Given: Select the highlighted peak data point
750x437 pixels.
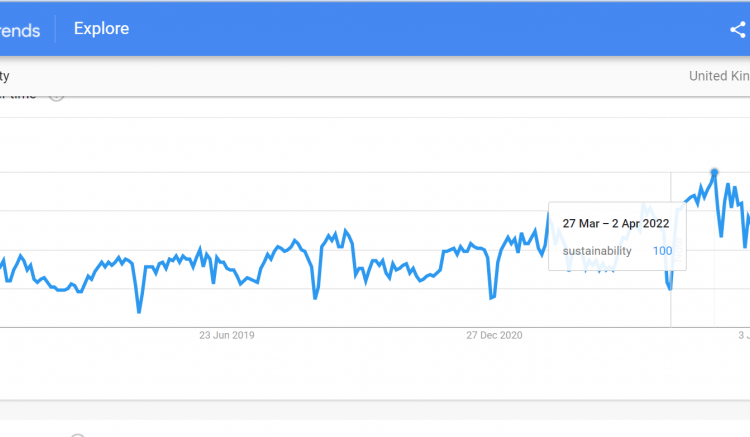Looking at the screenshot, I should tap(714, 172).
